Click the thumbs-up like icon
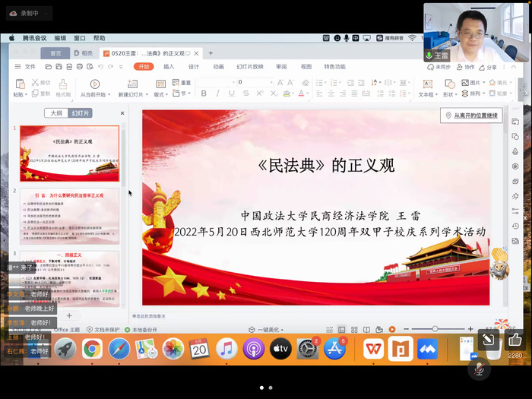This screenshot has width=532, height=399. (x=515, y=340)
